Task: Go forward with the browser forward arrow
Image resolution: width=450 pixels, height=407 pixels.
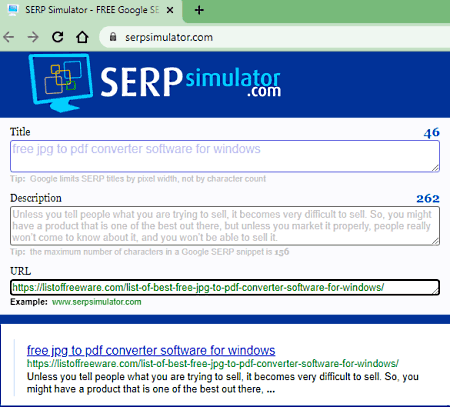Action: tap(33, 37)
